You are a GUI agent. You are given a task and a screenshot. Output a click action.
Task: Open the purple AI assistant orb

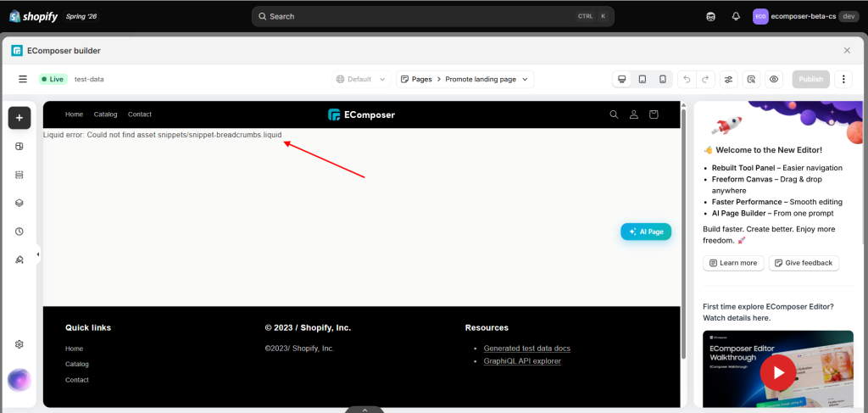coord(19,380)
